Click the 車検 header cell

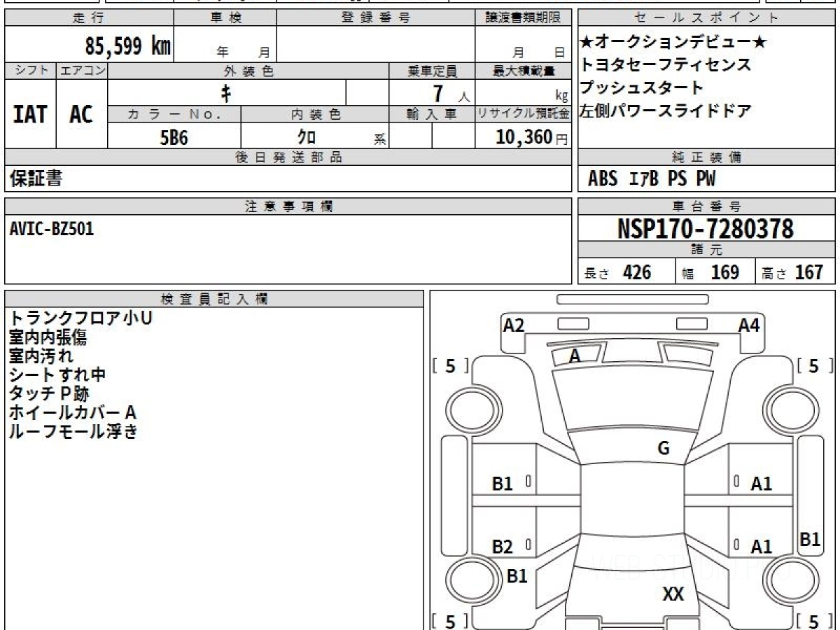(225, 17)
